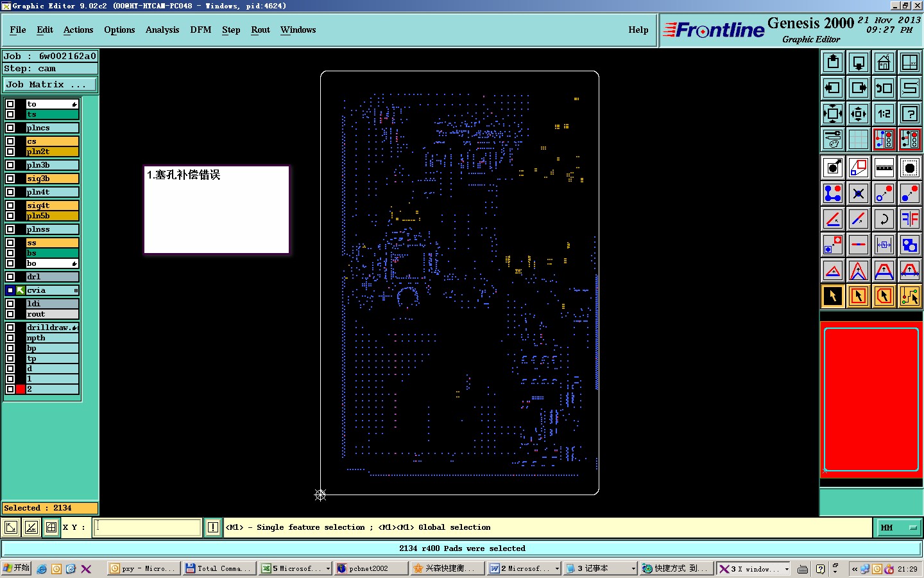Open the Rout menu
The height and width of the screenshot is (578, 924).
[261, 30]
